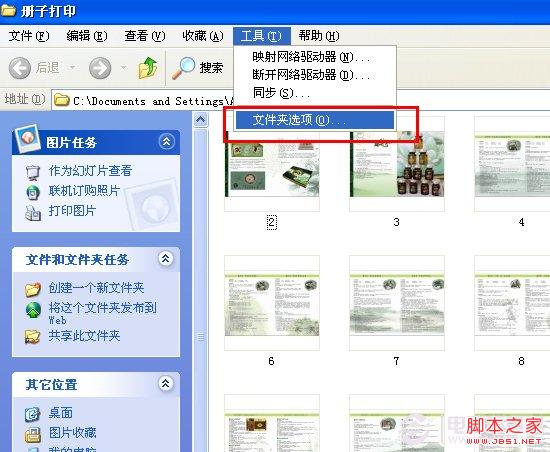Click the Up folder toolbar icon
This screenshot has width=550, height=452.
tap(148, 68)
